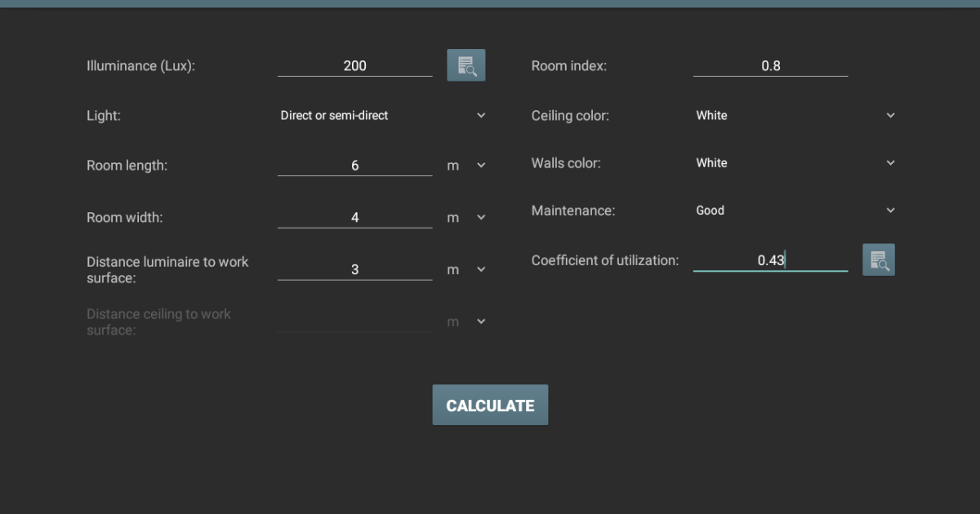Click the distance luminaire to work surface field
980x514 pixels.
coord(354,268)
